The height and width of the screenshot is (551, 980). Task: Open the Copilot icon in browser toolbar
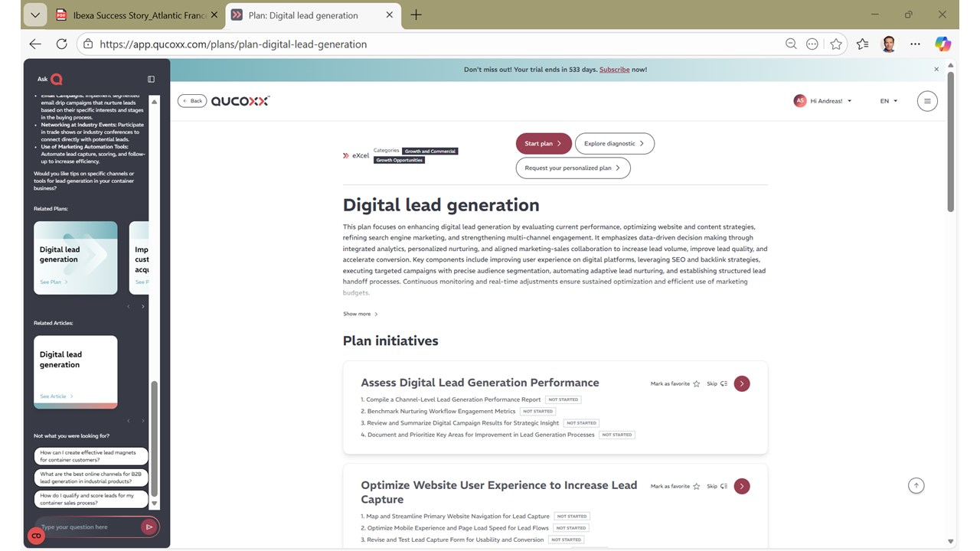pyautogui.click(x=942, y=44)
